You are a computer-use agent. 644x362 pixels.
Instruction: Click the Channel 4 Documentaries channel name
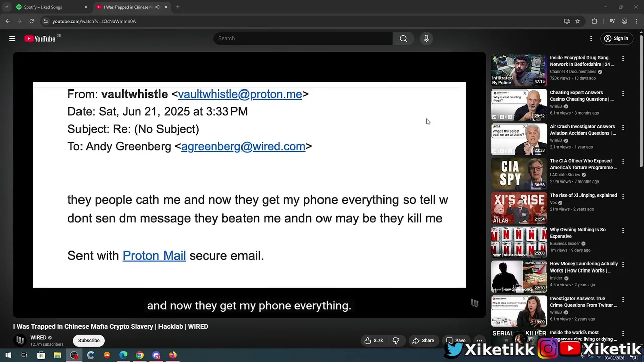tap(573, 72)
